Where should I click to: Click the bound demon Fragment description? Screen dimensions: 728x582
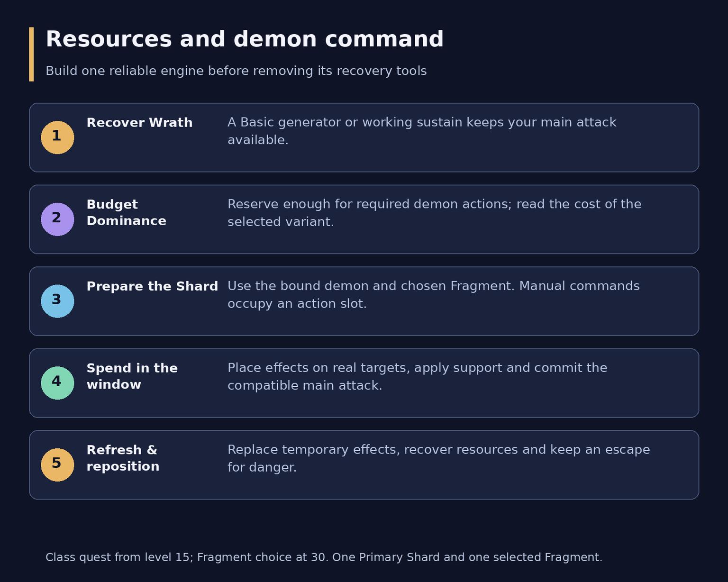(x=434, y=295)
